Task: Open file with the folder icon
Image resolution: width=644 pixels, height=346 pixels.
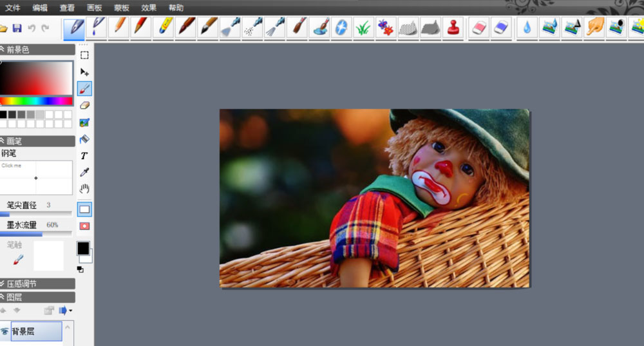Action: (3, 28)
